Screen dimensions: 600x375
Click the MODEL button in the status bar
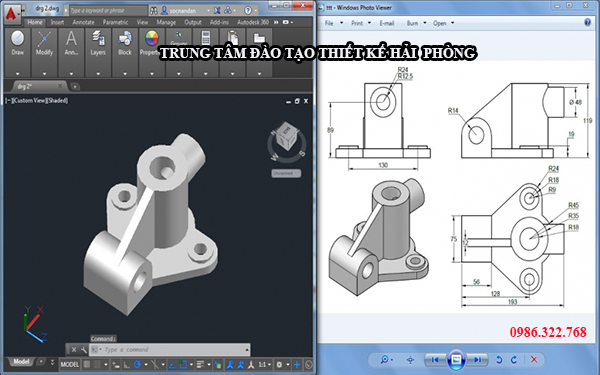[70, 365]
